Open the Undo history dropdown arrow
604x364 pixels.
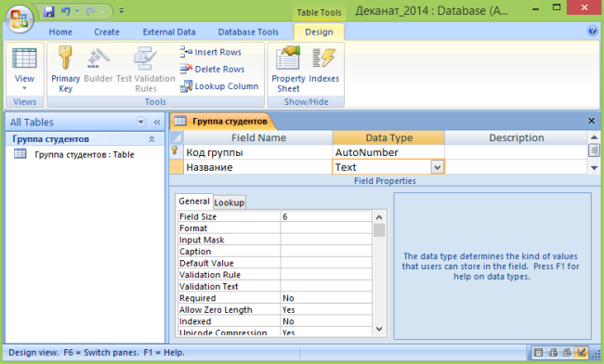coord(77,11)
